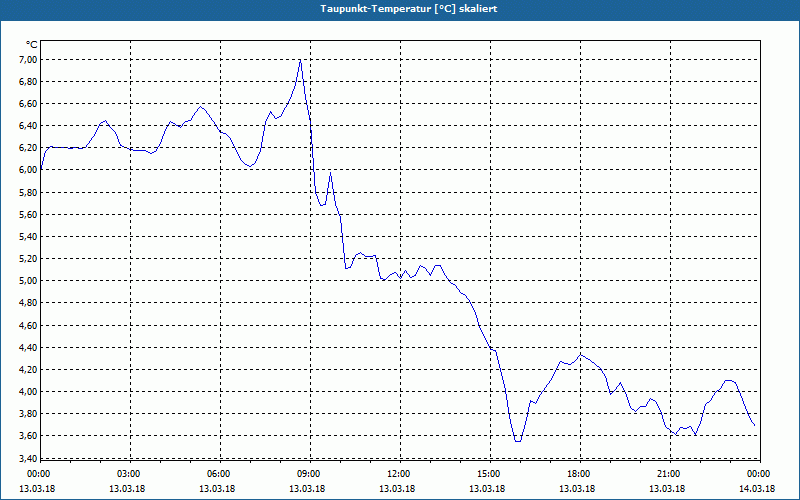Click the 4,40 y-axis value
This screenshot has height=500, width=800.
29,347
